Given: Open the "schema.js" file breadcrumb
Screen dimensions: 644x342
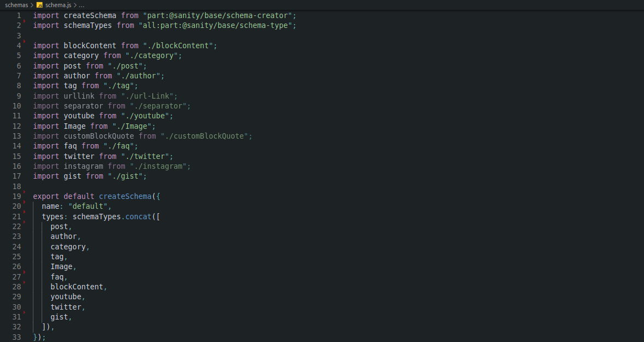Looking at the screenshot, I should pos(59,5).
